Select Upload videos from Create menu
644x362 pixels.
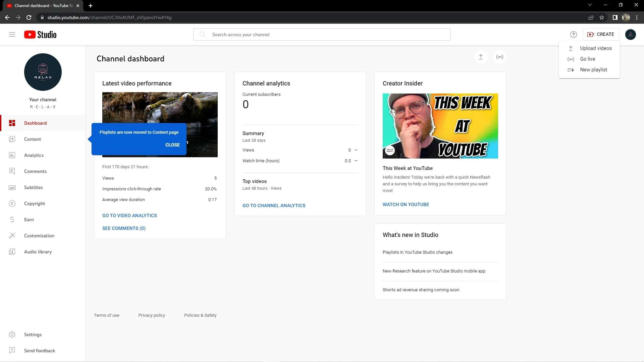click(596, 48)
